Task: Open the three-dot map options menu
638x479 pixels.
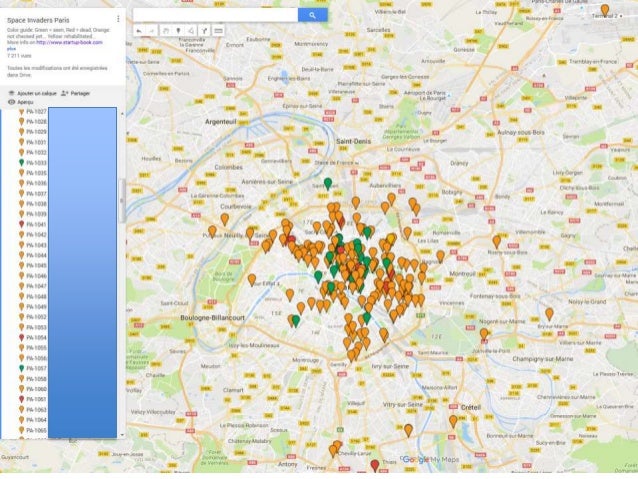Action: tap(118, 19)
